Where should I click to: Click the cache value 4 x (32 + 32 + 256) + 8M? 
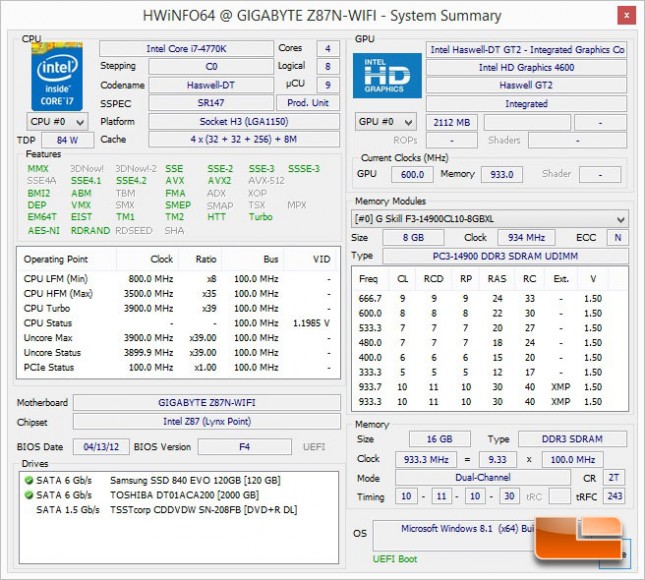tap(244, 139)
